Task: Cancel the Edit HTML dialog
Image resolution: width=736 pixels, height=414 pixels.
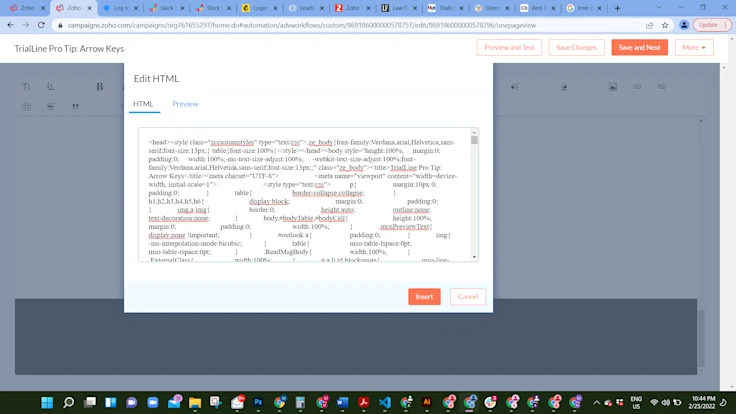Action: [x=468, y=297]
